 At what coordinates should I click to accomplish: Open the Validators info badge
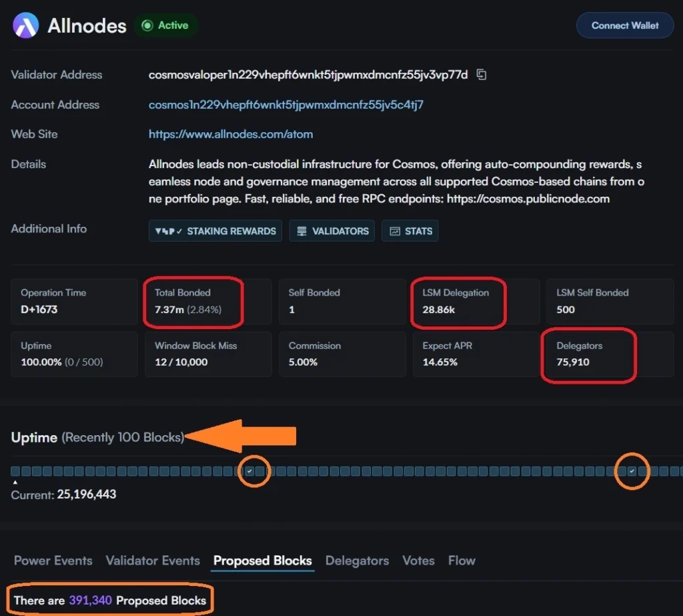click(331, 231)
